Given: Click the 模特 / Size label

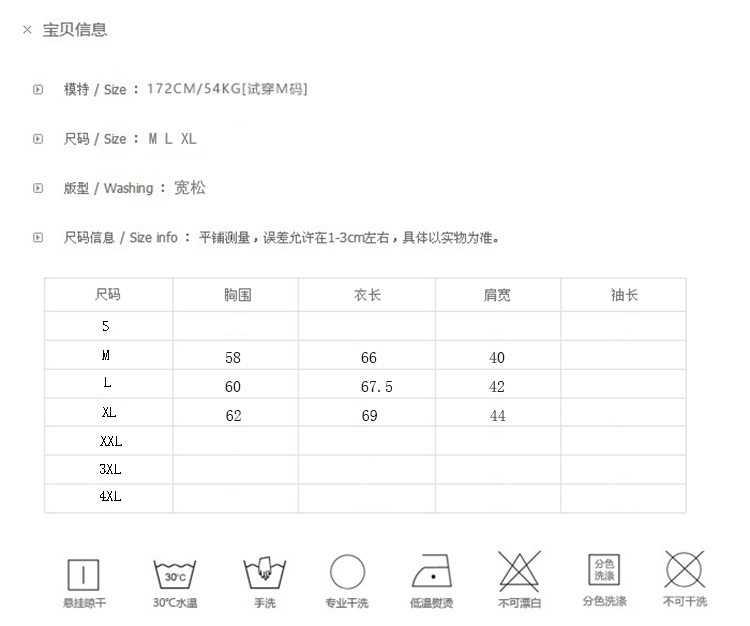Looking at the screenshot, I should click(95, 89).
